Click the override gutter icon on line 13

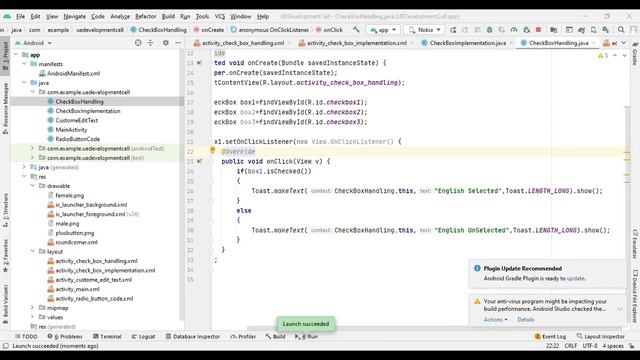pyautogui.click(x=199, y=63)
